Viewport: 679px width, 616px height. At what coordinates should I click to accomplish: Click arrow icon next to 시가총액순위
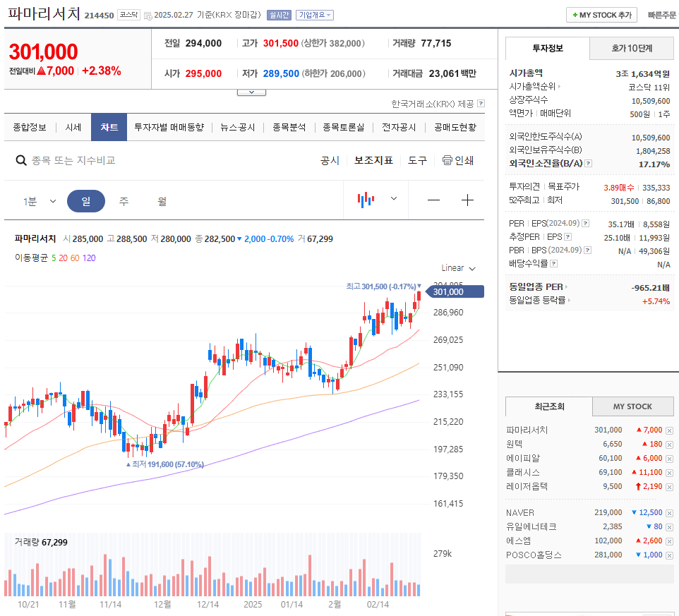point(559,87)
